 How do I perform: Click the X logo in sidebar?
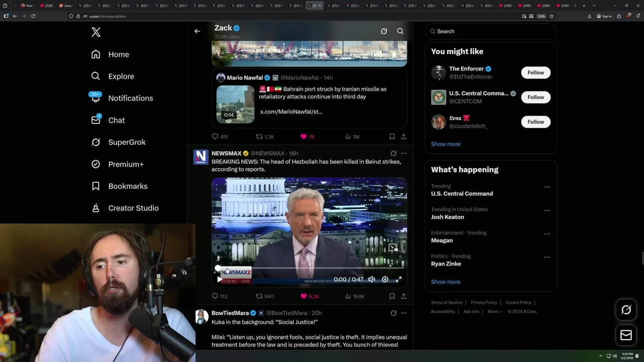coord(96,32)
